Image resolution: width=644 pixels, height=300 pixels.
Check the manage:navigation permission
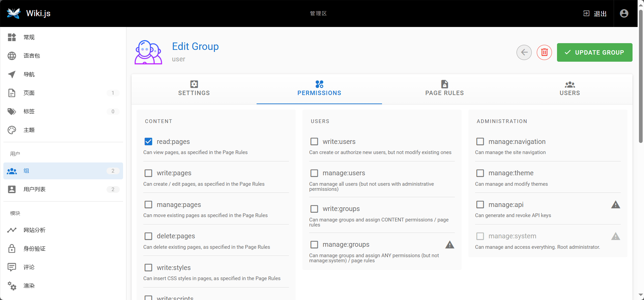(480, 142)
